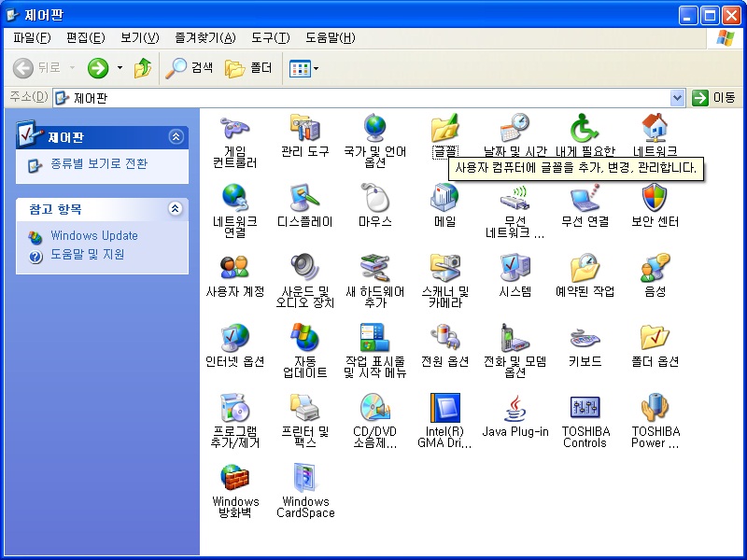Click the 검색 search toolbar button
747x560 pixels.
[190, 68]
